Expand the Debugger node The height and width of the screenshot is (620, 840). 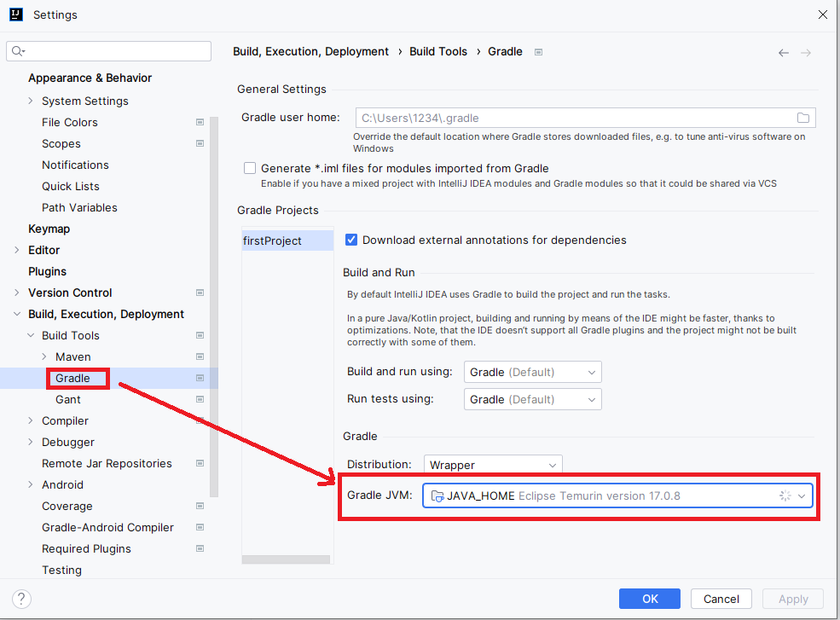coord(31,442)
